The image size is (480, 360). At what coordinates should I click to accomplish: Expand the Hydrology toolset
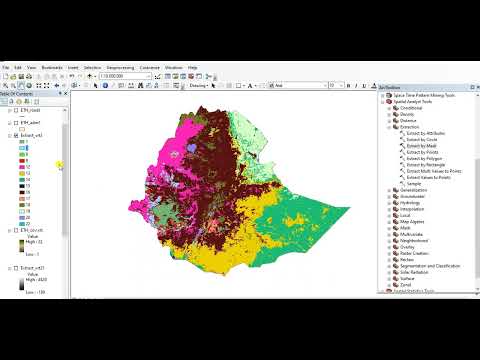point(389,203)
